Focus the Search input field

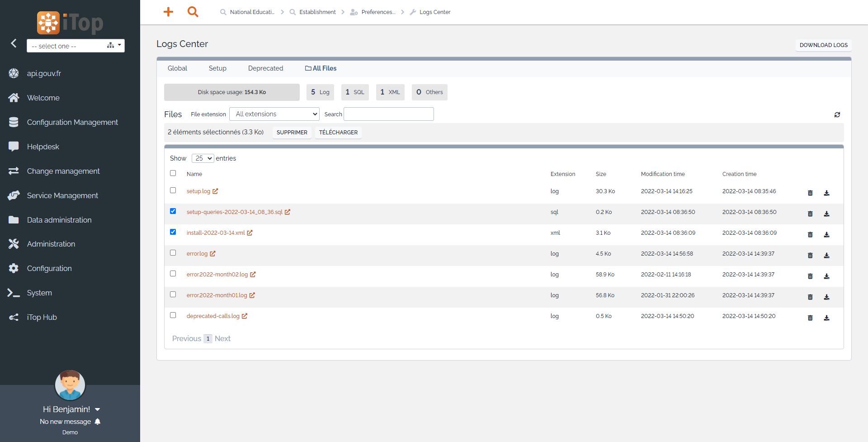click(x=388, y=114)
